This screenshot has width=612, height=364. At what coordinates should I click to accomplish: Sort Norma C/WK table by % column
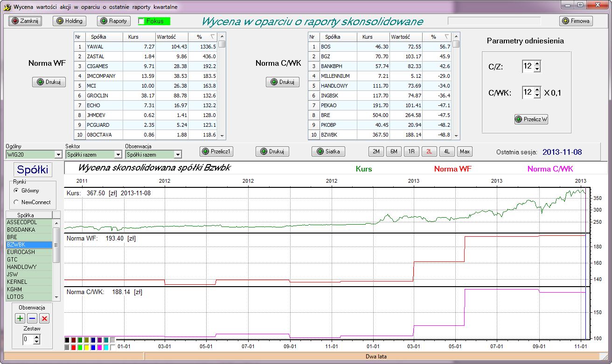coord(437,37)
